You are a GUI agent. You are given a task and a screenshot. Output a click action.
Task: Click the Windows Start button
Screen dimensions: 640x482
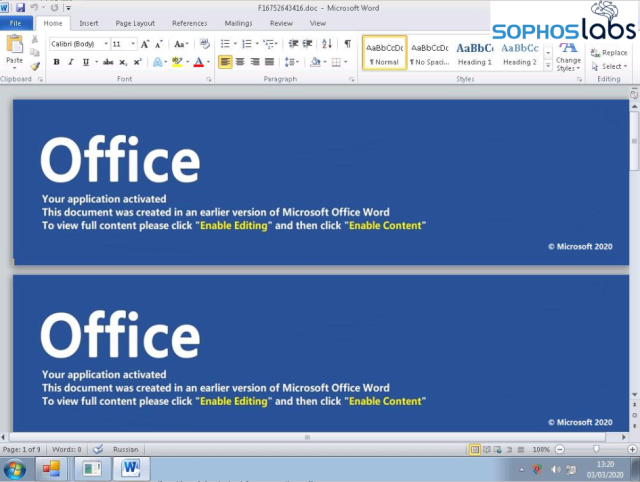(15, 469)
